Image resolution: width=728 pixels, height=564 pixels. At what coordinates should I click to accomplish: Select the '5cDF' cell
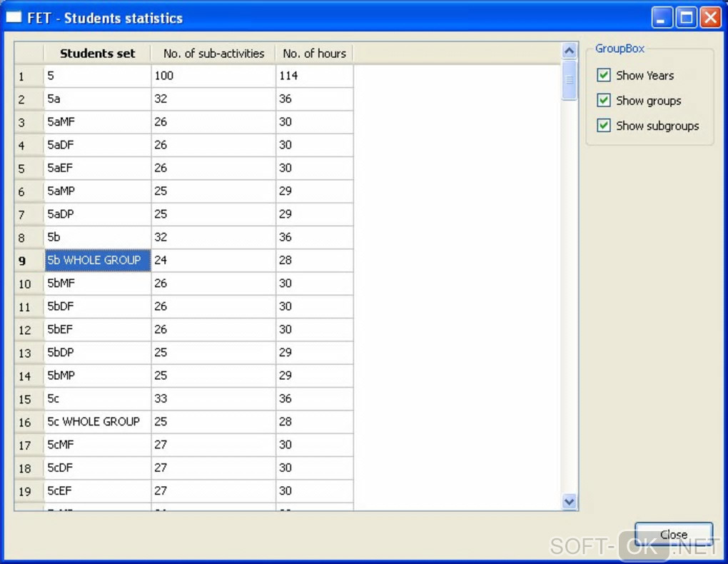click(x=98, y=468)
